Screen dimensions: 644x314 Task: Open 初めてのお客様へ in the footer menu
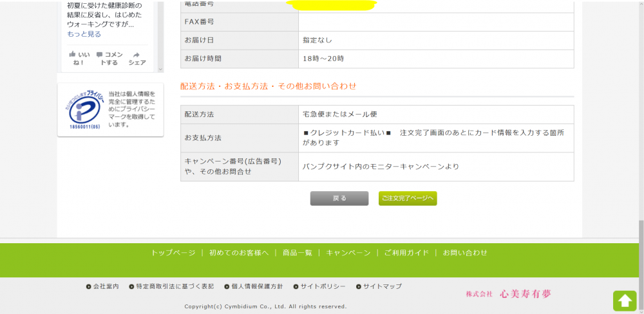[x=238, y=253]
